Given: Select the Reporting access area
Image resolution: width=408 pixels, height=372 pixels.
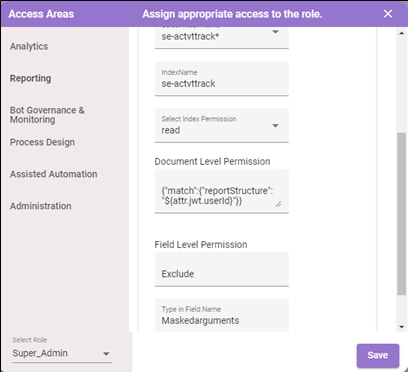Looking at the screenshot, I should 30,78.
